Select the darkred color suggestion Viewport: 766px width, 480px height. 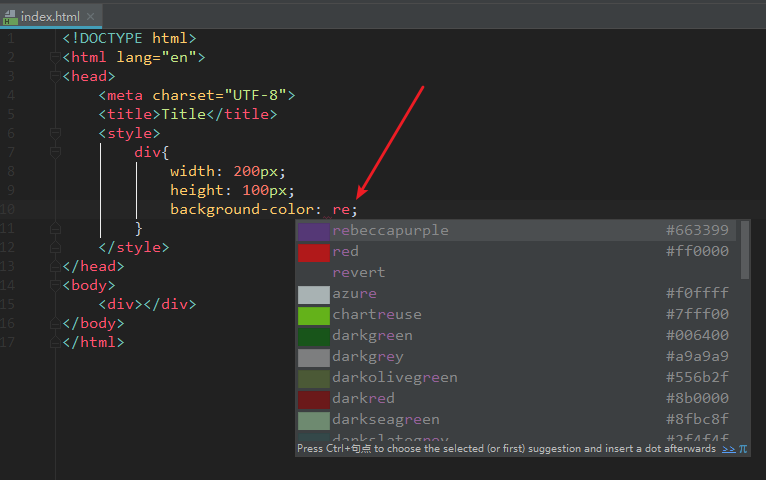[x=517, y=398]
